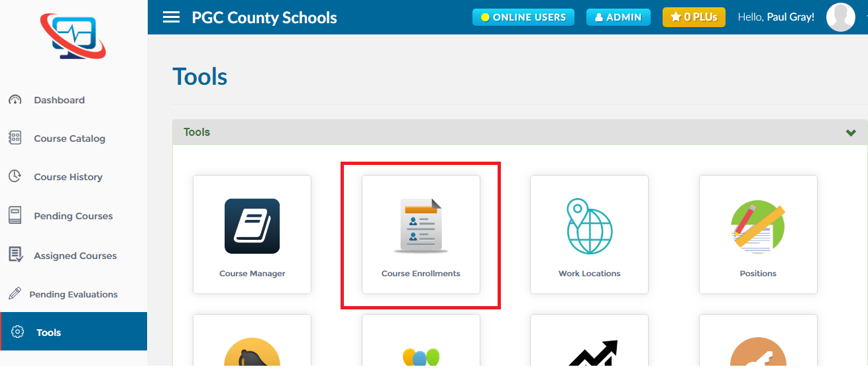Click the Assigned Courses list icon
The image size is (868, 371).
15,255
